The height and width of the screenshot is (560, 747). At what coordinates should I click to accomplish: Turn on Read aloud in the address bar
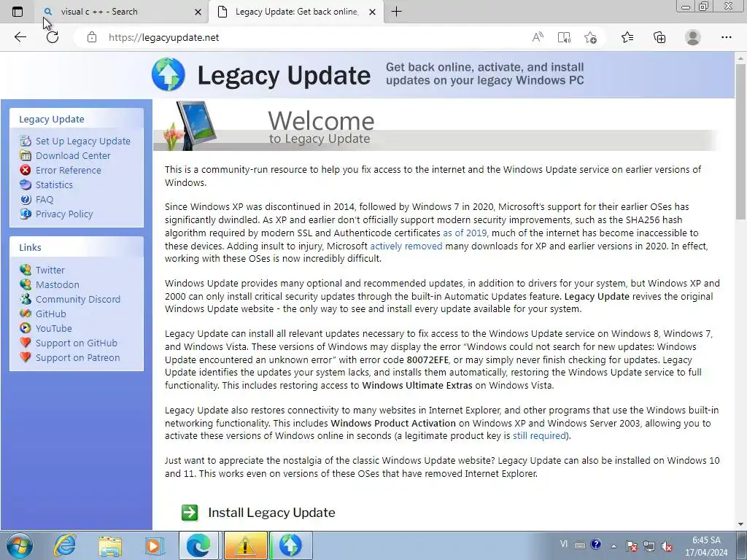point(538,37)
